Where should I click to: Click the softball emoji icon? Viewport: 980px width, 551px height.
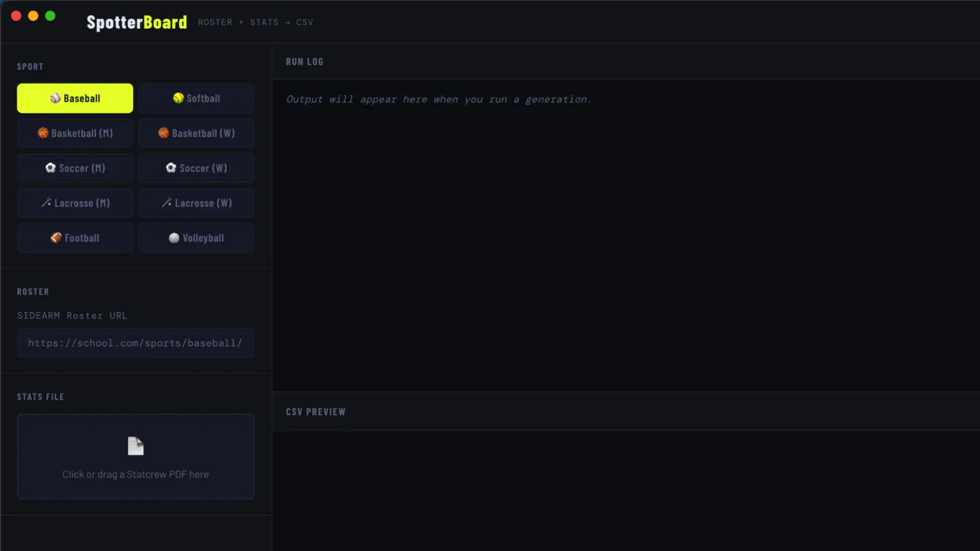tap(178, 99)
